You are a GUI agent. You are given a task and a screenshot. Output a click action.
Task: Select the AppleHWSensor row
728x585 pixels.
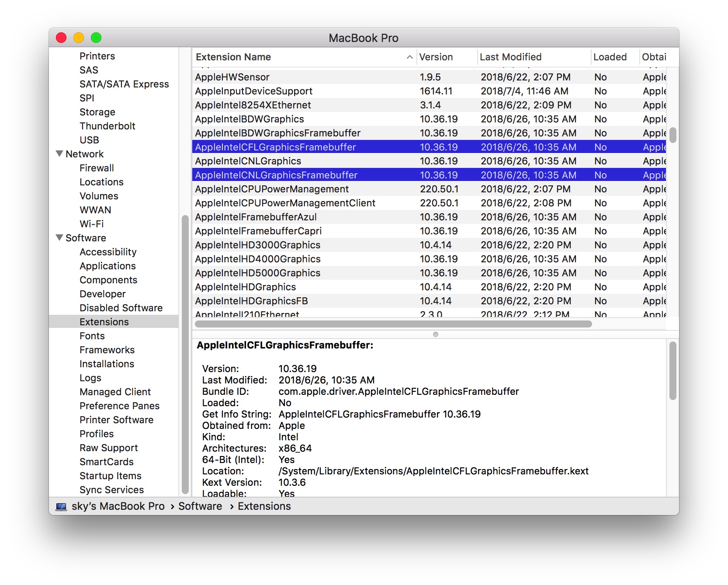coord(429,77)
